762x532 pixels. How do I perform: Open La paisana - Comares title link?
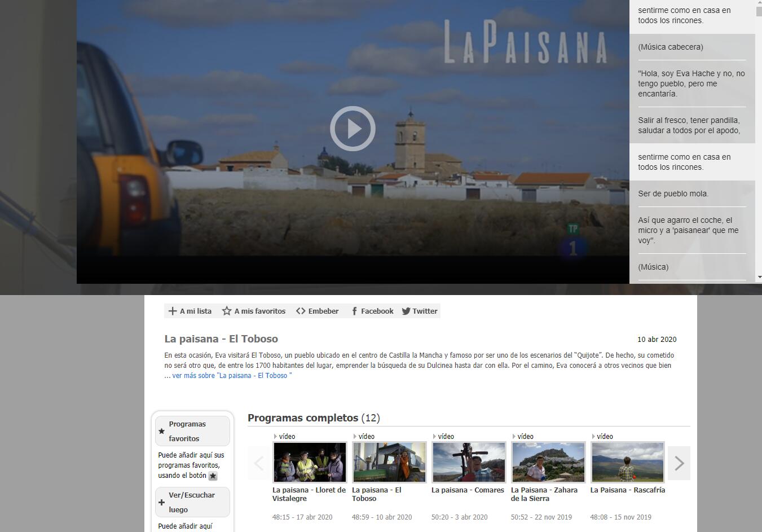[x=468, y=490]
